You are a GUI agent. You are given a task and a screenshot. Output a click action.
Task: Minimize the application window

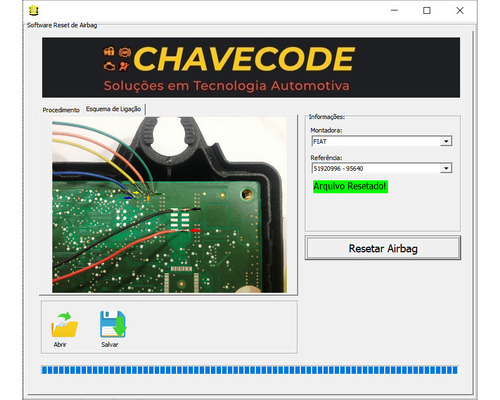pos(394,10)
